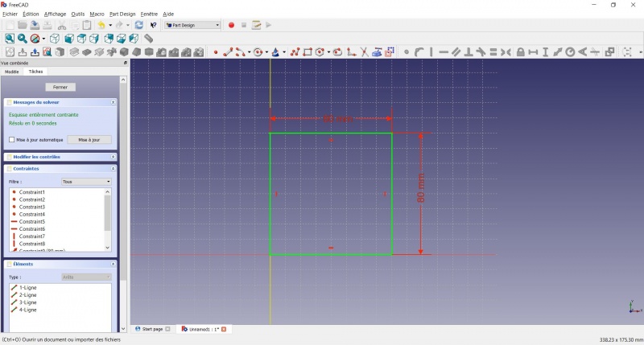Click the constraints list scroll-down arrow
Screen dimensions: 644x345
pyautogui.click(x=108, y=248)
